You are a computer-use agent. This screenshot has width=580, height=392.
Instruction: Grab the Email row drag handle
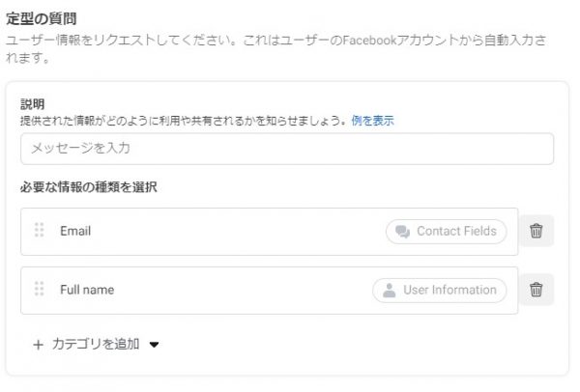pyautogui.click(x=40, y=230)
